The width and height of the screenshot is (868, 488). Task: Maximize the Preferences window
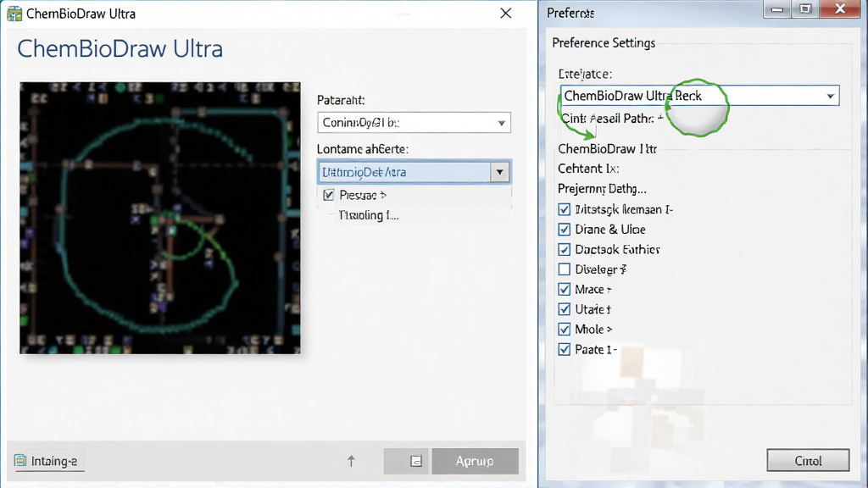tap(805, 8)
